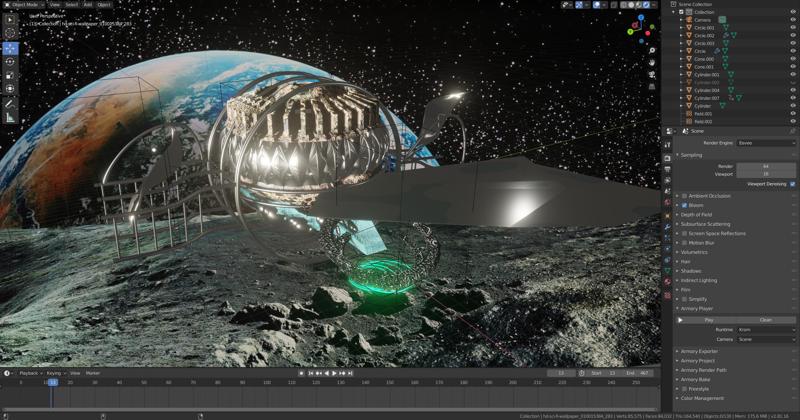
Task: Toggle camera view icon in viewport
Action: click(x=652, y=75)
